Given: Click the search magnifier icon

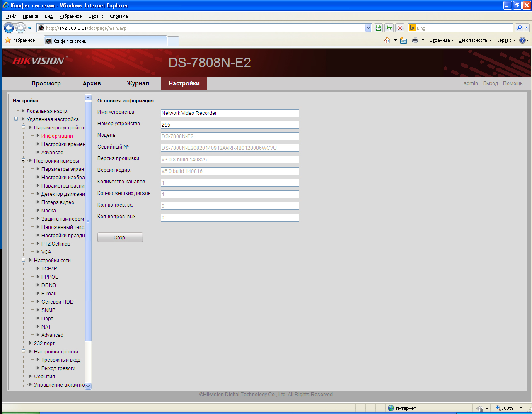Looking at the screenshot, I should [519, 28].
